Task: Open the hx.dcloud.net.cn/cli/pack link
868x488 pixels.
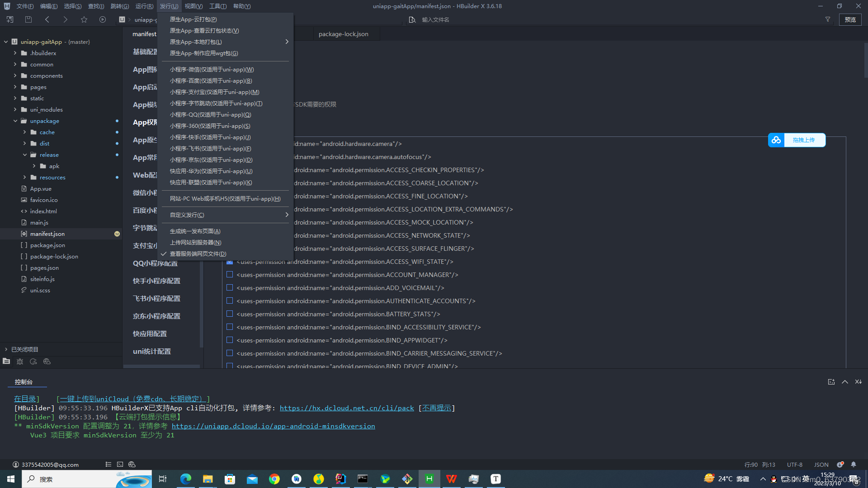Action: point(346,408)
